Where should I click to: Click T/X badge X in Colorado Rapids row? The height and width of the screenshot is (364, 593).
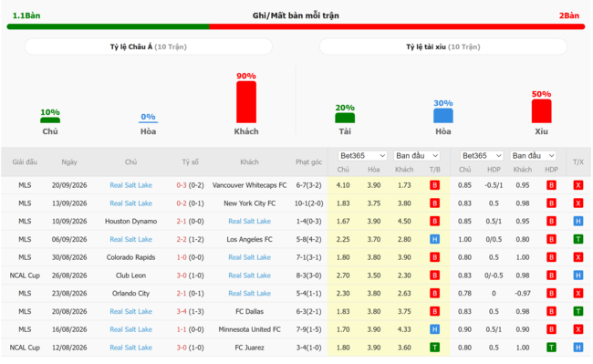point(577,257)
